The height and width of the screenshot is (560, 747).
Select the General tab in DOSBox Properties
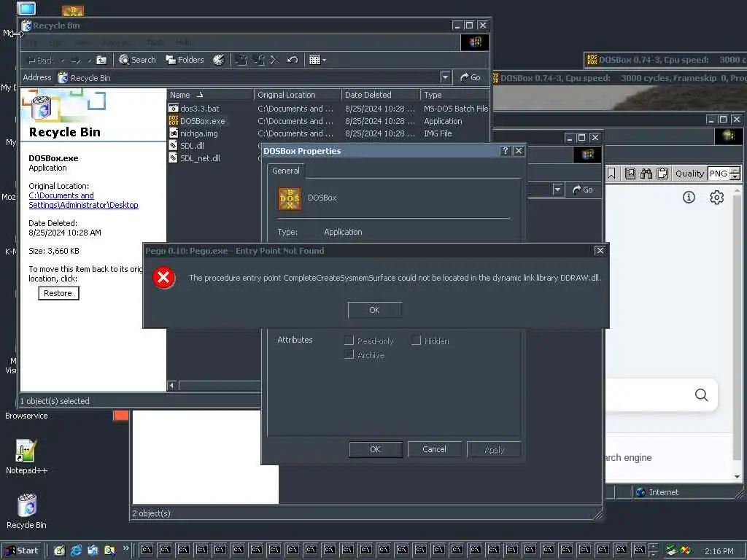(x=286, y=171)
